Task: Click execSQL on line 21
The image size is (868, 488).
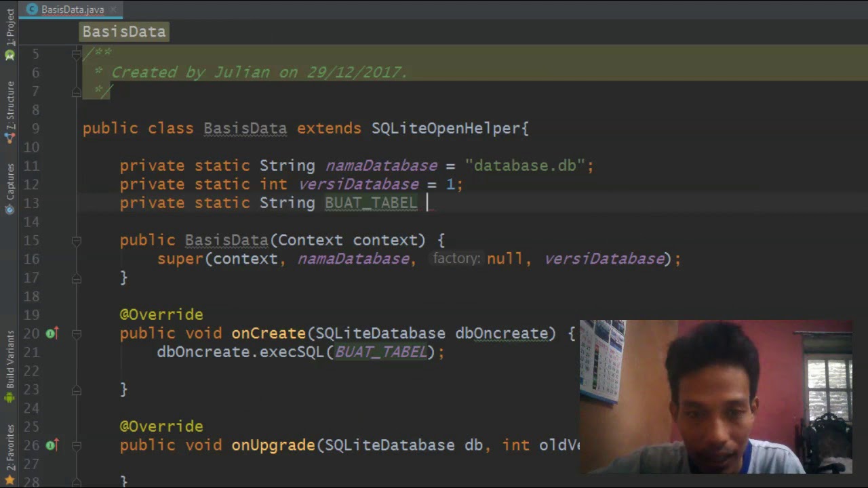Action: pos(292,352)
